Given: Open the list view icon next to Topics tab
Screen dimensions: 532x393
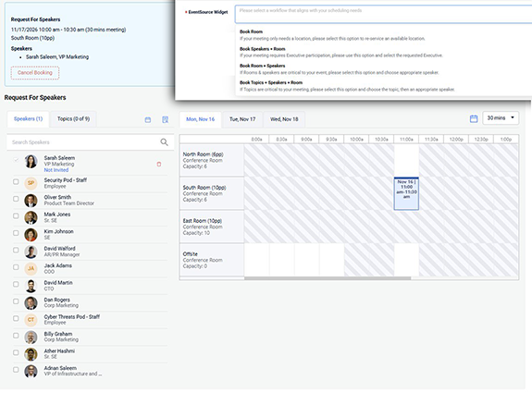Looking at the screenshot, I should point(166,119).
